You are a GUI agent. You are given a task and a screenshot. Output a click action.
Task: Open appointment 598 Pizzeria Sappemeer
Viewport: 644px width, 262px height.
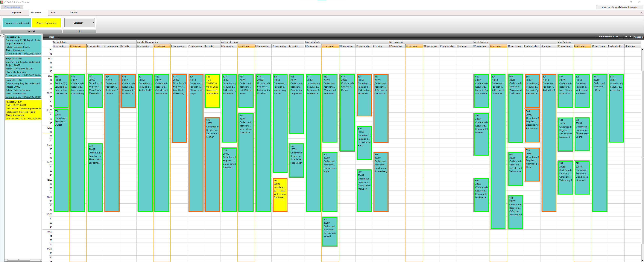(x=297, y=160)
